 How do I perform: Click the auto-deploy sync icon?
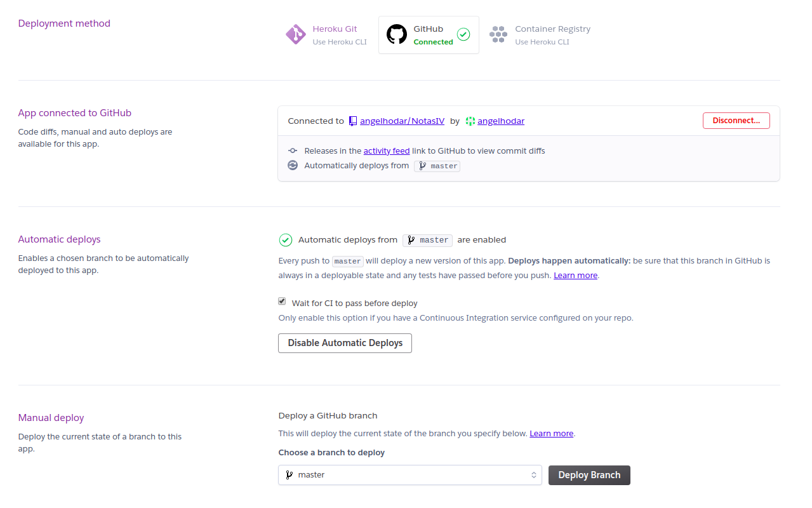click(x=293, y=165)
